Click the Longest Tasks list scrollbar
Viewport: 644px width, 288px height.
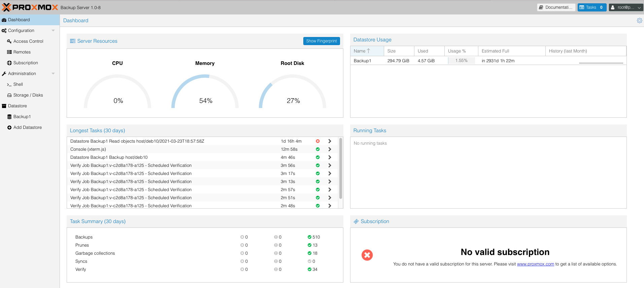[x=341, y=168]
